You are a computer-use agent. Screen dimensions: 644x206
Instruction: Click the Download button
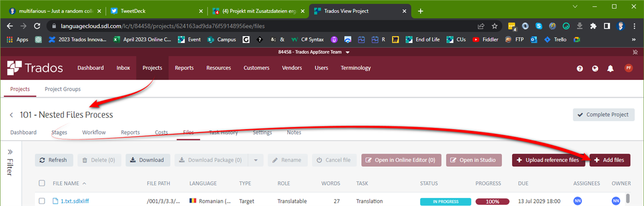tap(148, 160)
